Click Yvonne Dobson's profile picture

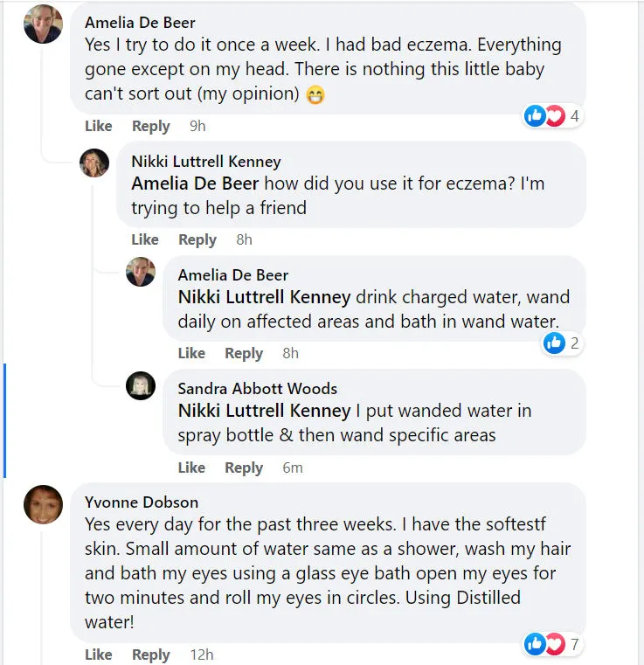(43, 504)
